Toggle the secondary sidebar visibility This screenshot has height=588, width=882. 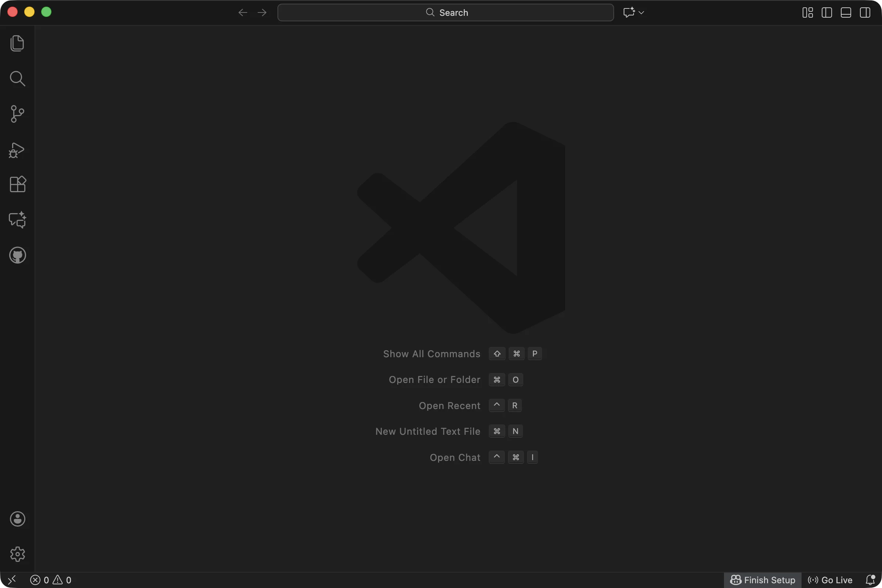click(865, 12)
